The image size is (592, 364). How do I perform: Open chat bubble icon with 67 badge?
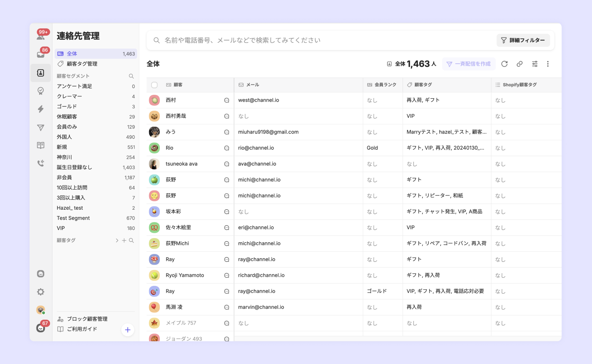[41, 327]
